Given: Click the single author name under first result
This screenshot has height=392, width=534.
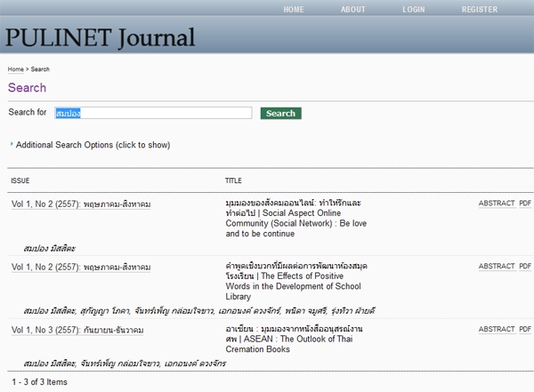Looking at the screenshot, I should tap(49, 248).
